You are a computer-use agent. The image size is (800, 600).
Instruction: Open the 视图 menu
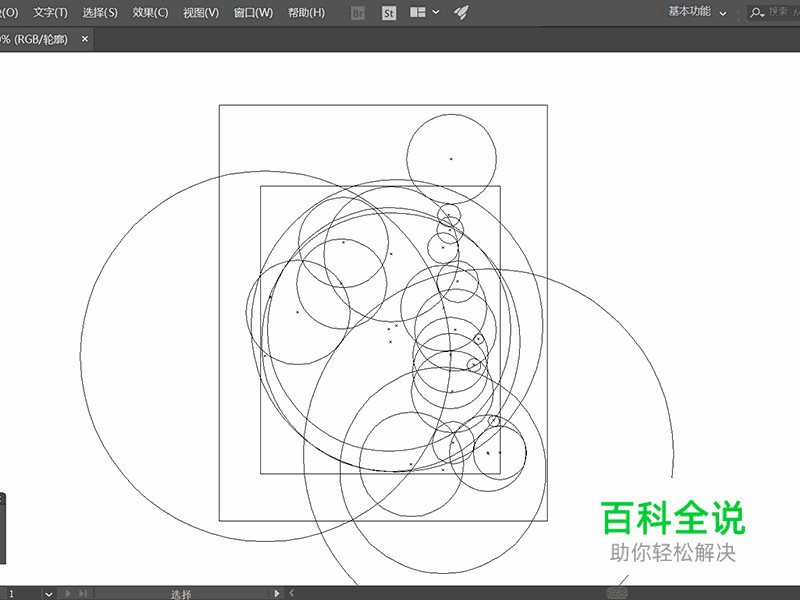pos(201,12)
